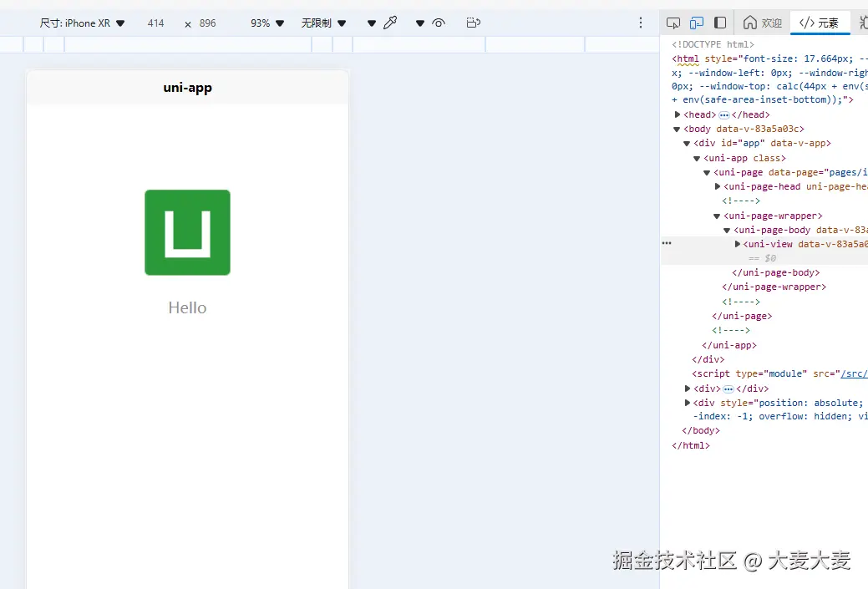Click the three dots beside selected uni-view row

pos(667,243)
